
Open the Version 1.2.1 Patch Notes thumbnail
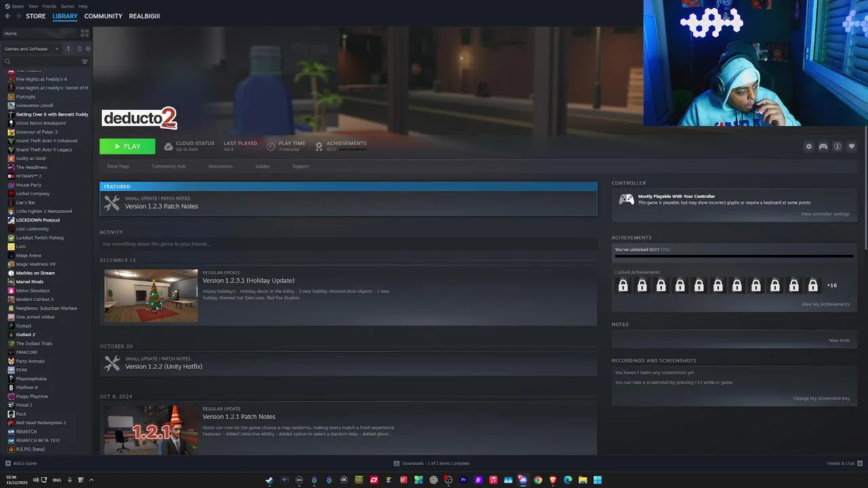click(x=151, y=430)
